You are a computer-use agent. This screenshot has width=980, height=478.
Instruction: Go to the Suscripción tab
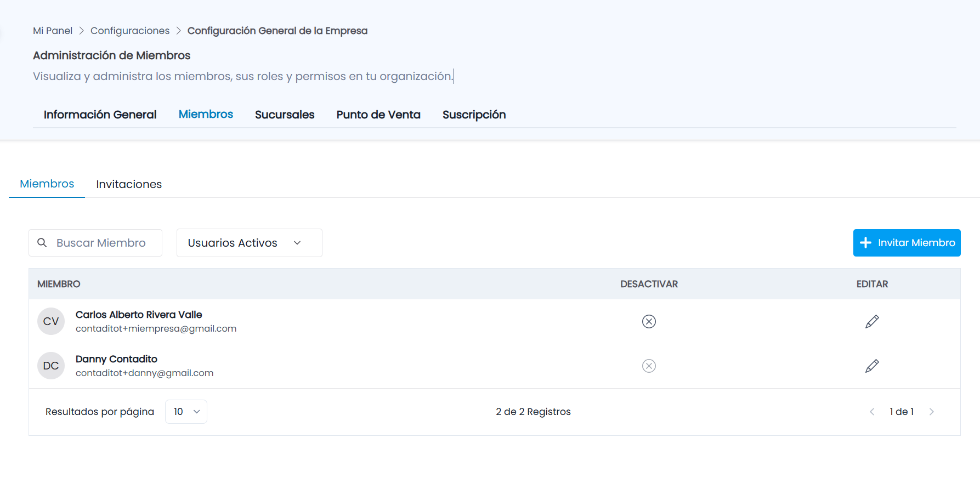click(x=474, y=115)
